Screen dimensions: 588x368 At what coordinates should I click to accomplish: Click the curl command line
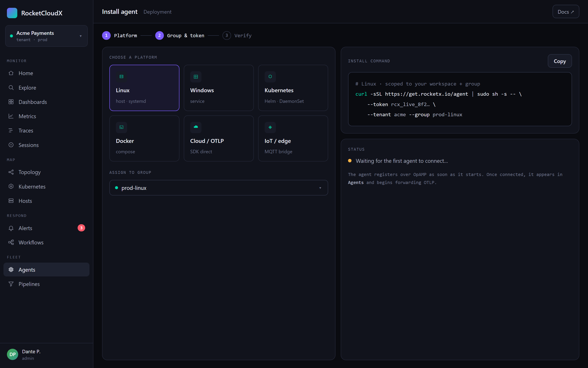click(438, 94)
